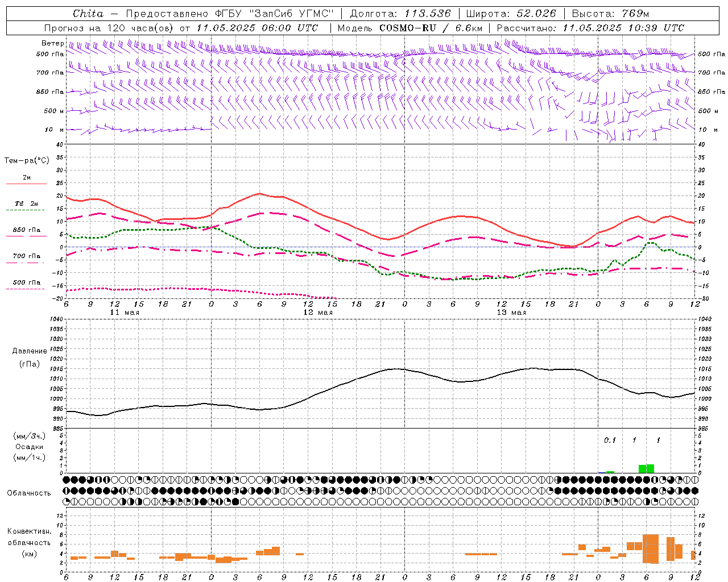The height and width of the screenshot is (582, 728).
Task: Click "Рассчитано: 11.05.2025 10:39 UTC" text
Action: pyautogui.click(x=590, y=28)
